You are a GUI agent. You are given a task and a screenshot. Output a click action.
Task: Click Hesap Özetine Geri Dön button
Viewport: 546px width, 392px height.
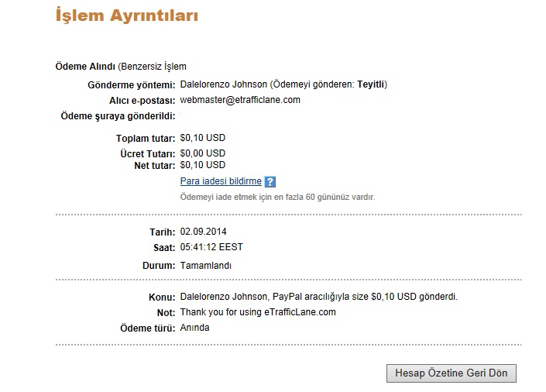pos(452,373)
